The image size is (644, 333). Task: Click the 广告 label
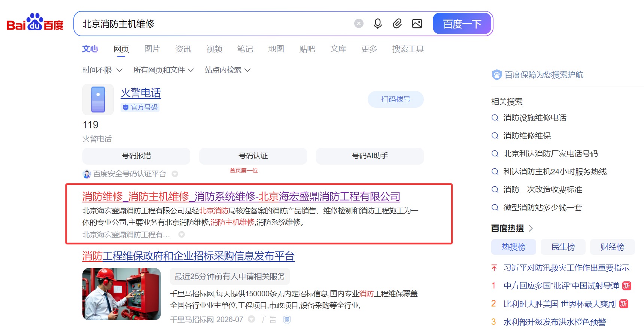click(x=269, y=320)
